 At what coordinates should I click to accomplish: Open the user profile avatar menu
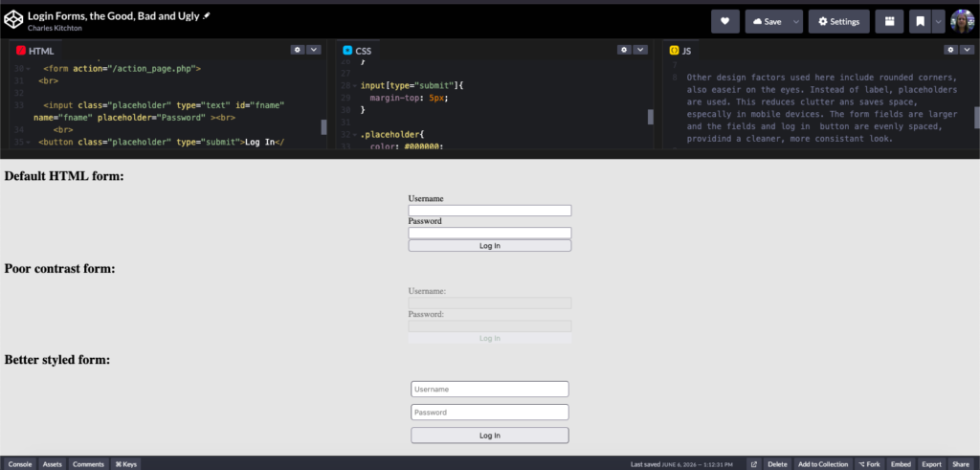[963, 21]
